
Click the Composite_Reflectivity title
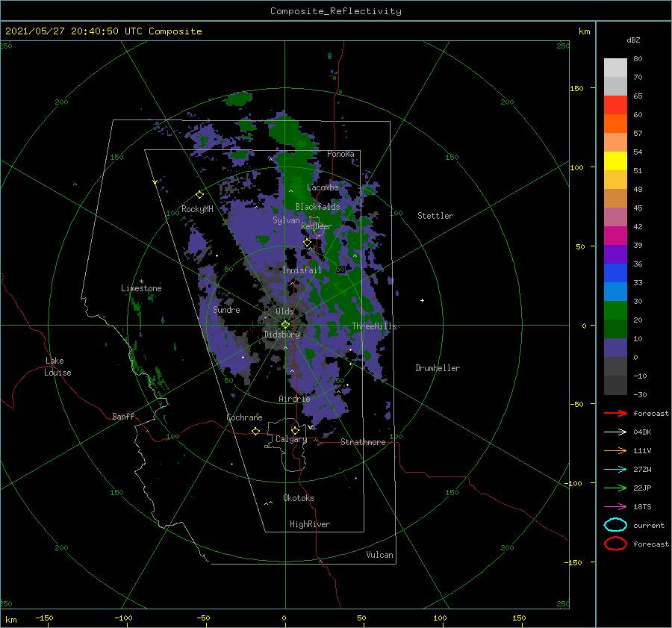pos(336,11)
